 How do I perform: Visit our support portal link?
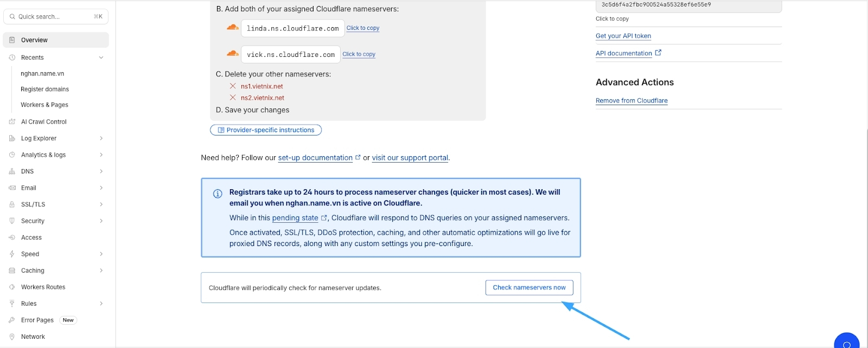(x=410, y=158)
